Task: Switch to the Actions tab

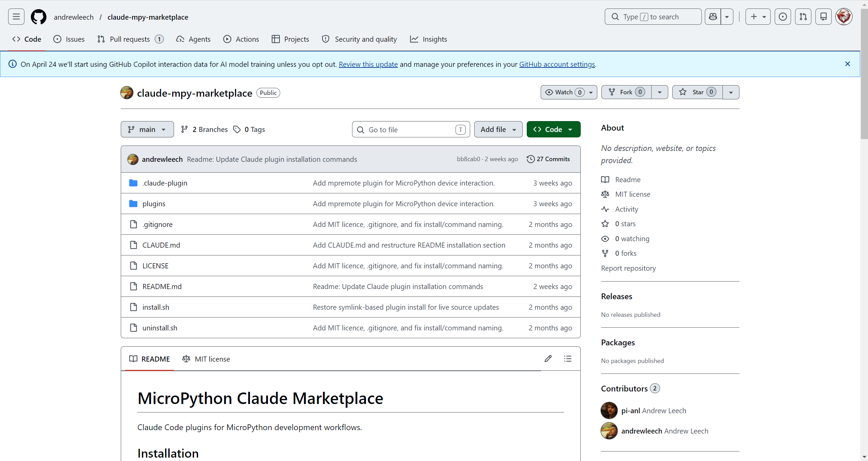Action: 241,39
